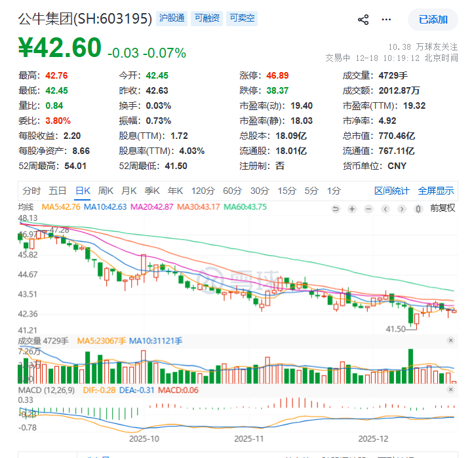Viewport: 476px width, 458px height.
Task: Open 全屏显示 fullscreen view
Action: point(436,191)
